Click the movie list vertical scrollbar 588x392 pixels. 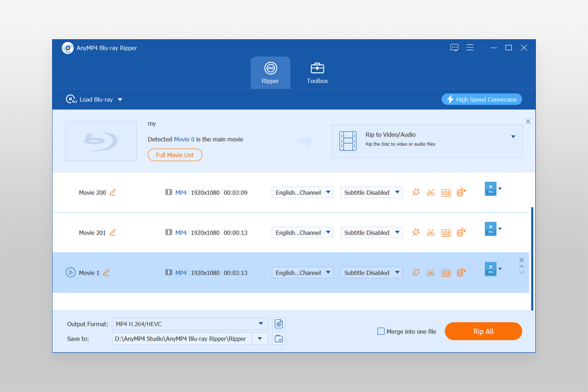[x=532, y=258]
